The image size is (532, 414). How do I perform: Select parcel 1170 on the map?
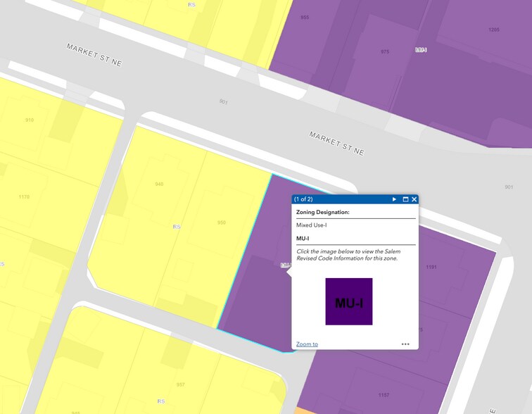click(x=25, y=197)
